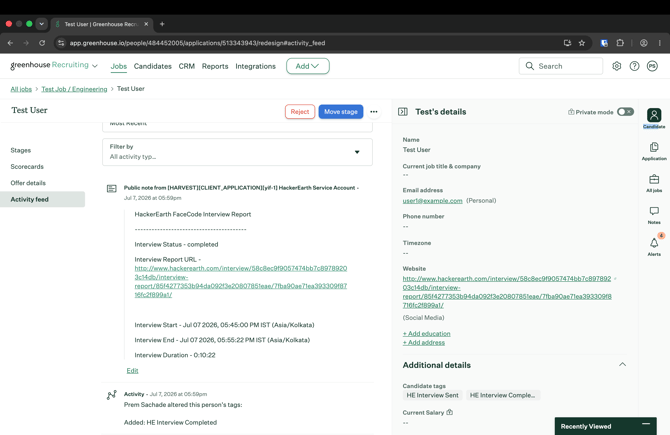Click the Move stage button

point(341,112)
